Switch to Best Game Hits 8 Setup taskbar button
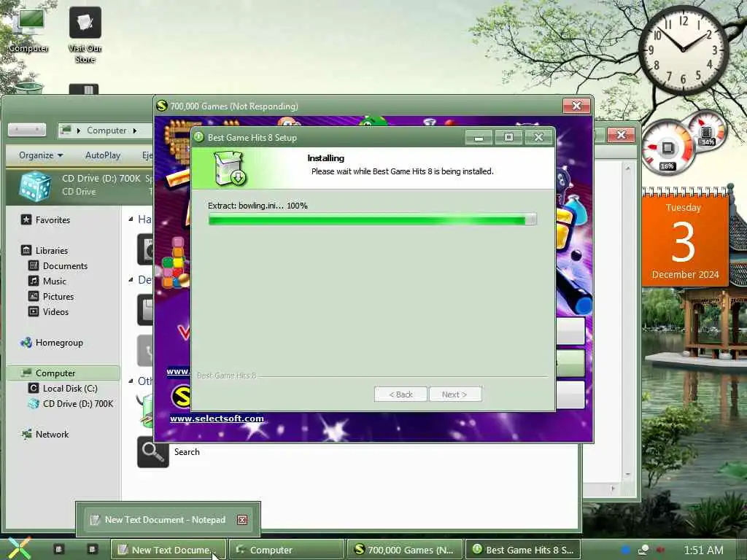747x560 pixels. pos(523,550)
